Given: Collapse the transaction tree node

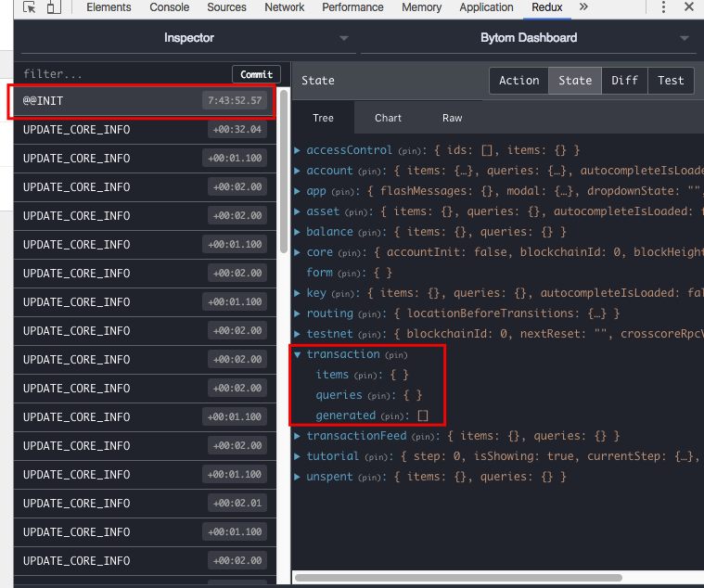Looking at the screenshot, I should tap(297, 354).
